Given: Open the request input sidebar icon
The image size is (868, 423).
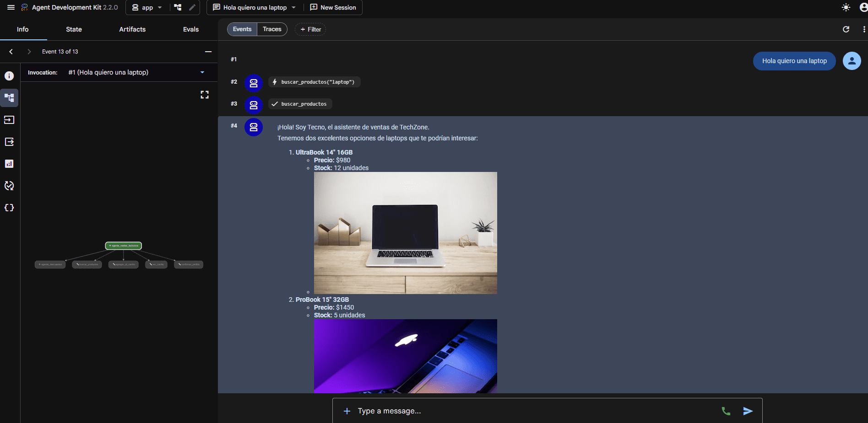Looking at the screenshot, I should point(9,120).
